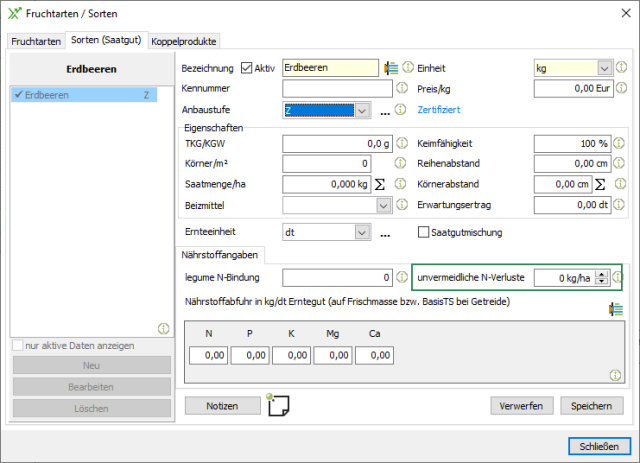Image resolution: width=640 pixels, height=463 pixels.
Task: Click the Speichern button
Action: coord(591,406)
